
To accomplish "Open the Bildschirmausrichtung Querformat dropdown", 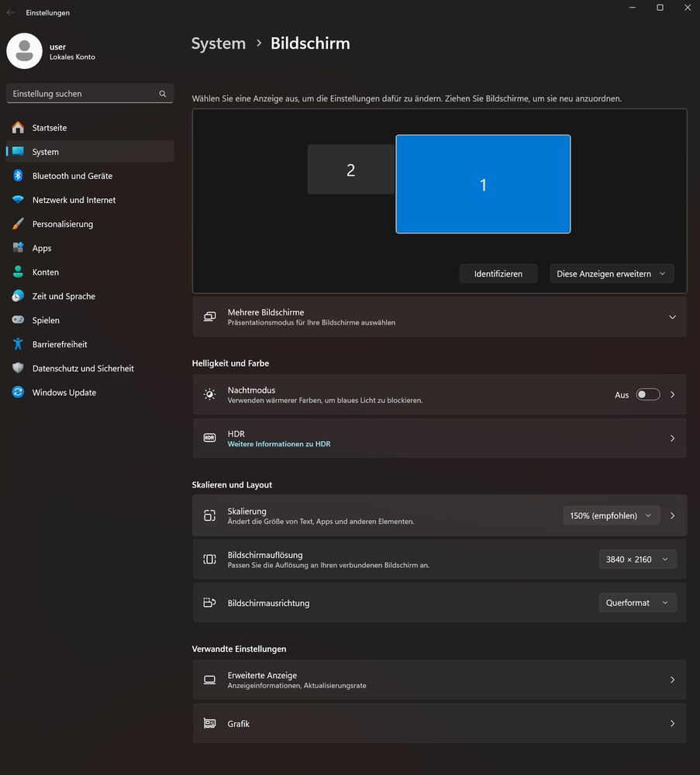I will point(637,602).
